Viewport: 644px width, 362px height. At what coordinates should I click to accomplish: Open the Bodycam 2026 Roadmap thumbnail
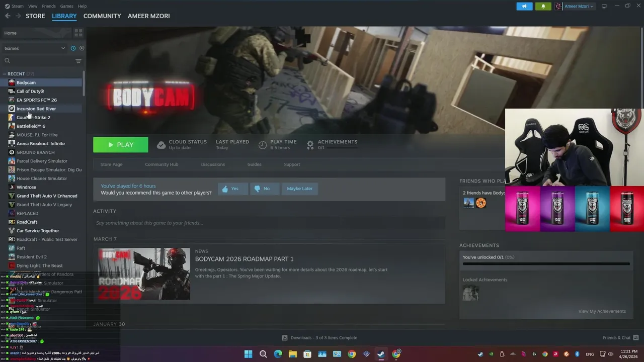coord(144,274)
